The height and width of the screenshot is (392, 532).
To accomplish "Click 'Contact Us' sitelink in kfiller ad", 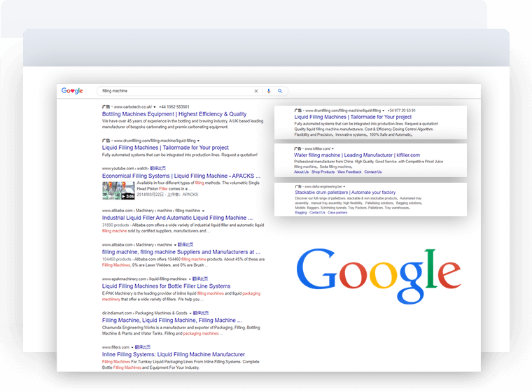I will [373, 172].
